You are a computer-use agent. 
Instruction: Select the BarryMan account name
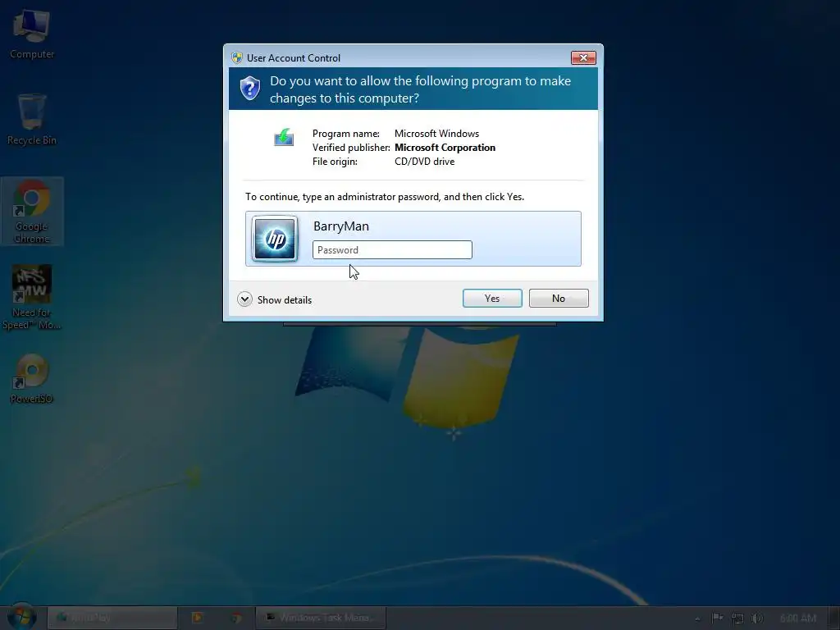[341, 226]
